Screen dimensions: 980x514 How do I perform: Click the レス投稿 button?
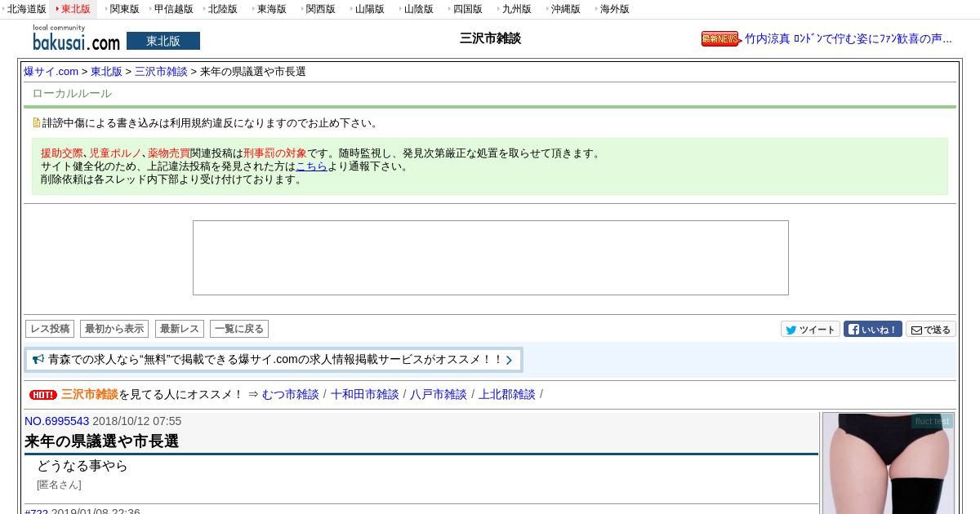tap(50, 329)
